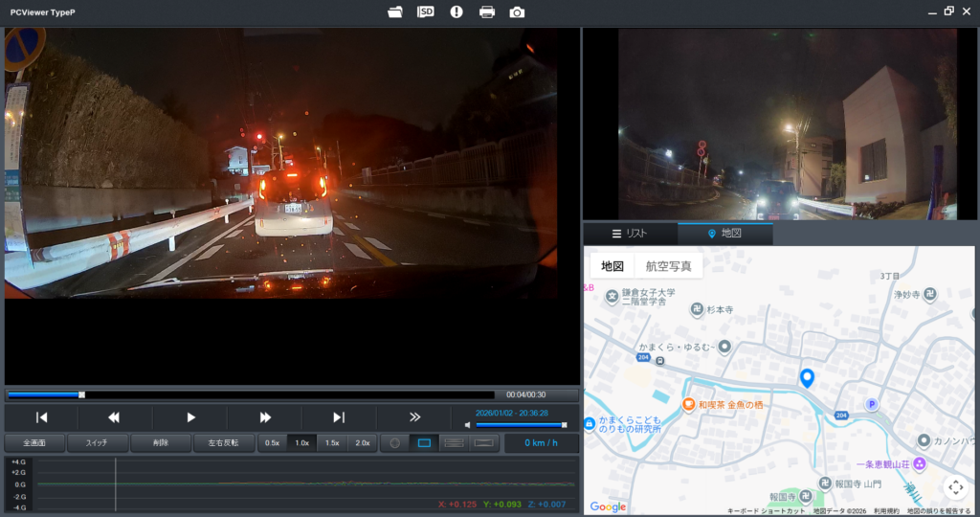Click the SD card icon

426,11
